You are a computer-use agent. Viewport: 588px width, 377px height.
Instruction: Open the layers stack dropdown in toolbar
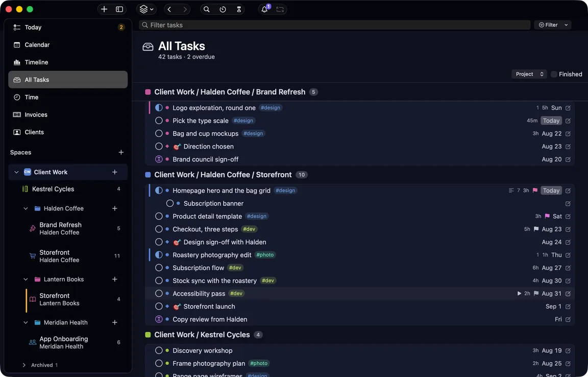tap(146, 9)
